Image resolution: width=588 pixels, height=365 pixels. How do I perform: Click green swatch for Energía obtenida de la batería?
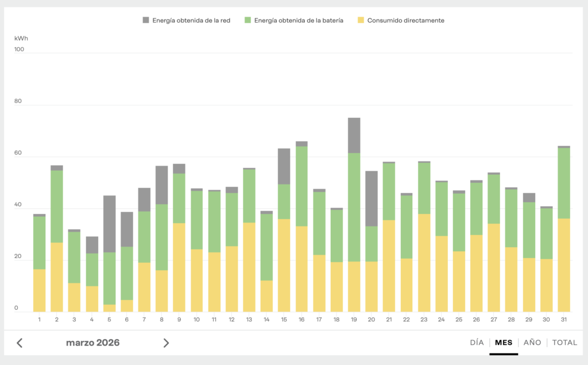[x=248, y=21]
